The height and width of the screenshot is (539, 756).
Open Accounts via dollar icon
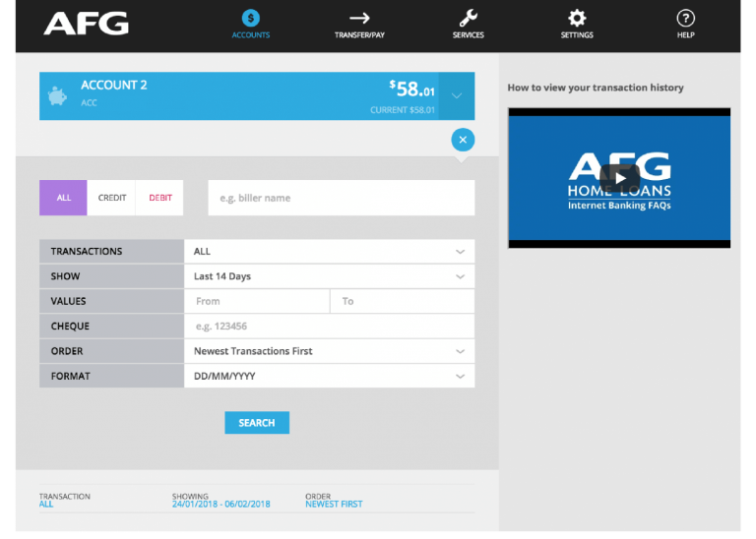coord(250,19)
